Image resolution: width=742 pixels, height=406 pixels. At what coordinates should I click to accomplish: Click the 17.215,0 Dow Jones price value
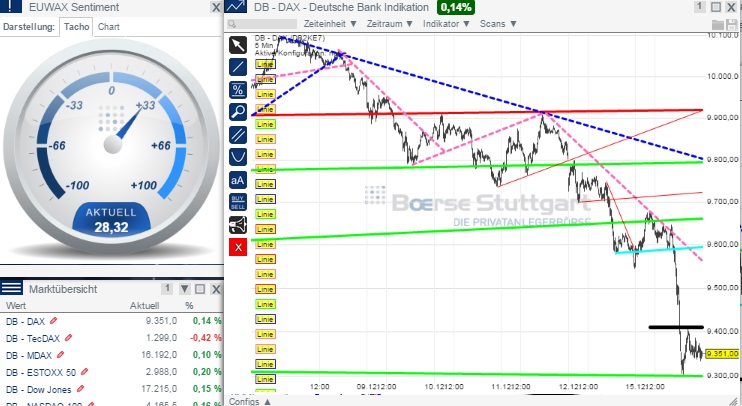[x=159, y=389]
